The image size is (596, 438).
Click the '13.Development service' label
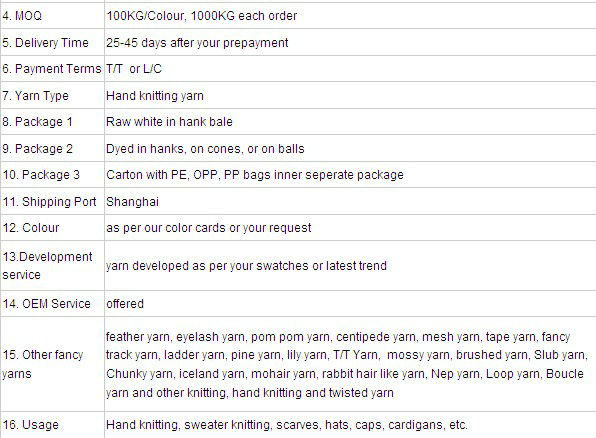point(47,265)
